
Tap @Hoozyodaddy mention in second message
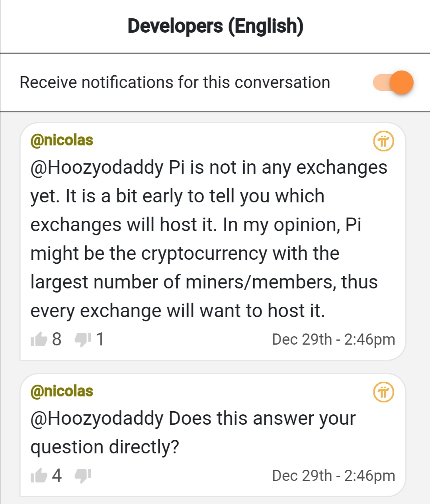[x=97, y=419]
